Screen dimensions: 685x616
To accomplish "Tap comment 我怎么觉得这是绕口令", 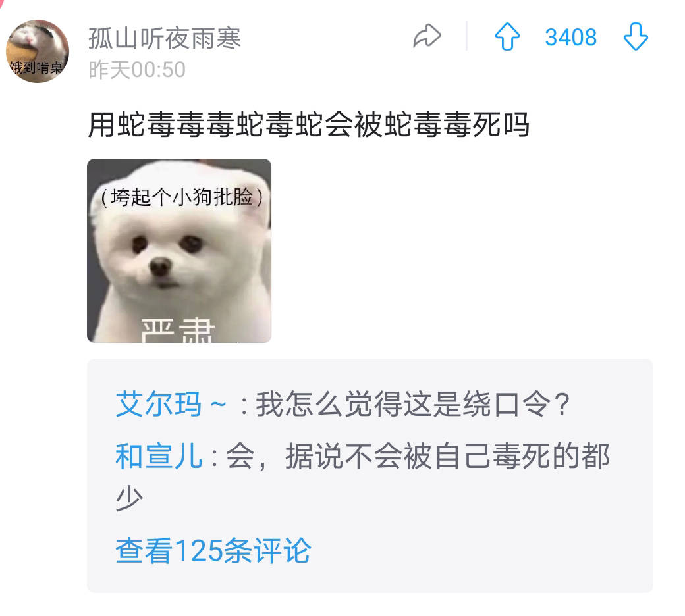I will (413, 404).
